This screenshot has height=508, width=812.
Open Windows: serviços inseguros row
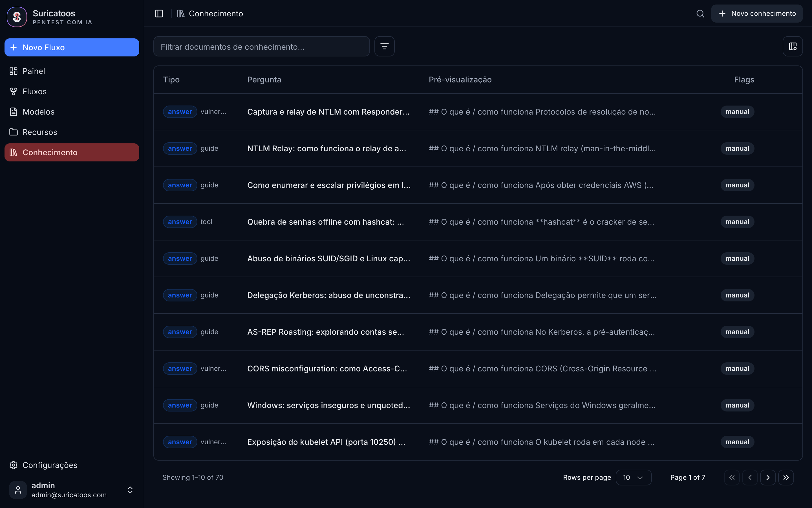478,405
